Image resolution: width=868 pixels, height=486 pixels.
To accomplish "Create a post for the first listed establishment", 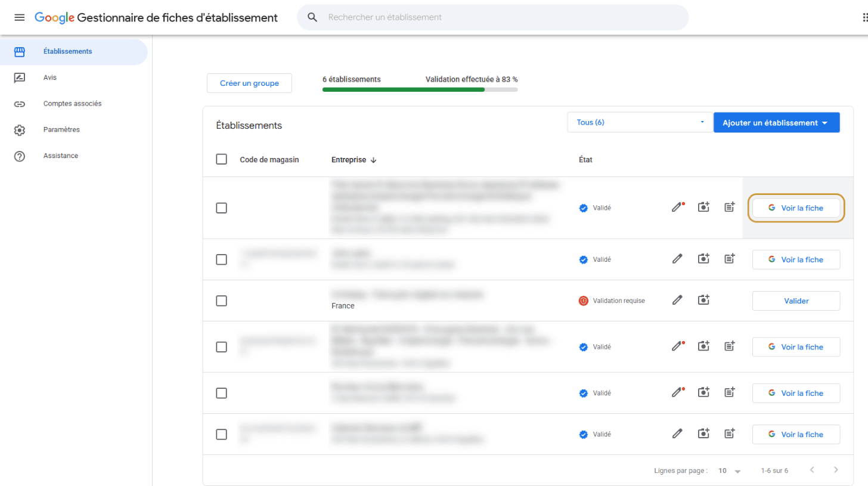I will (x=729, y=208).
